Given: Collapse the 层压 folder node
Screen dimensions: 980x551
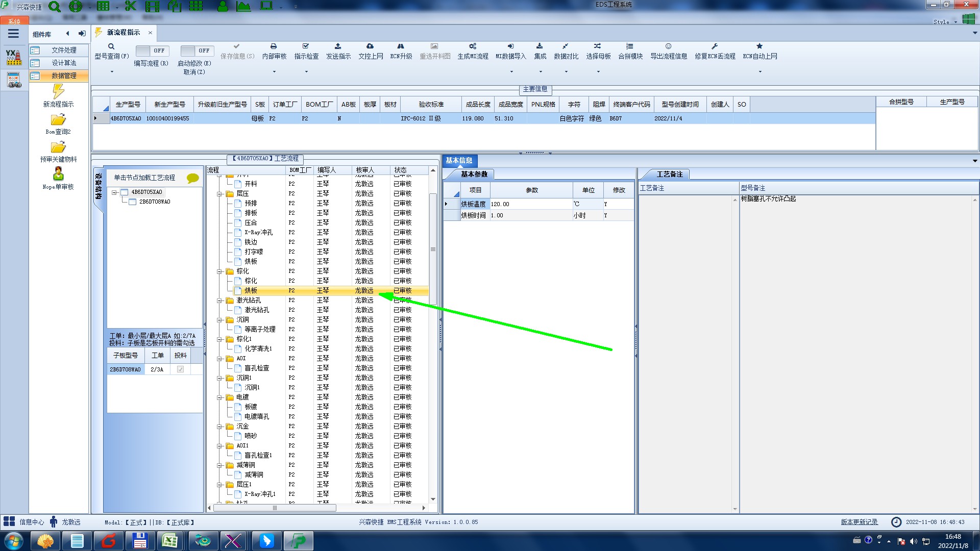Looking at the screenshot, I should (219, 194).
